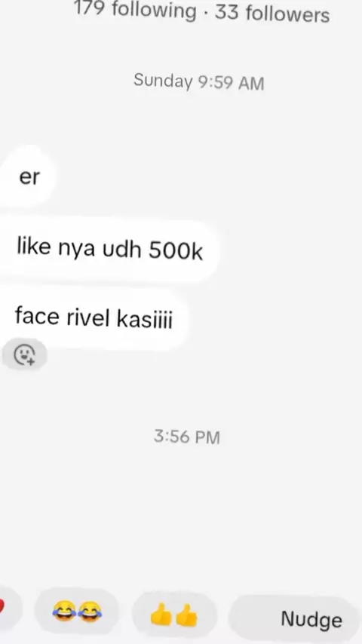Tap the word "kasiiii" in message
362x644 pixels.
[x=145, y=319]
